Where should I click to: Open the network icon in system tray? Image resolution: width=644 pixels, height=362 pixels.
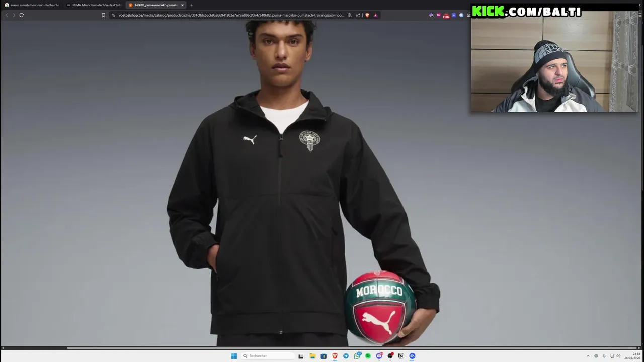coord(612,356)
